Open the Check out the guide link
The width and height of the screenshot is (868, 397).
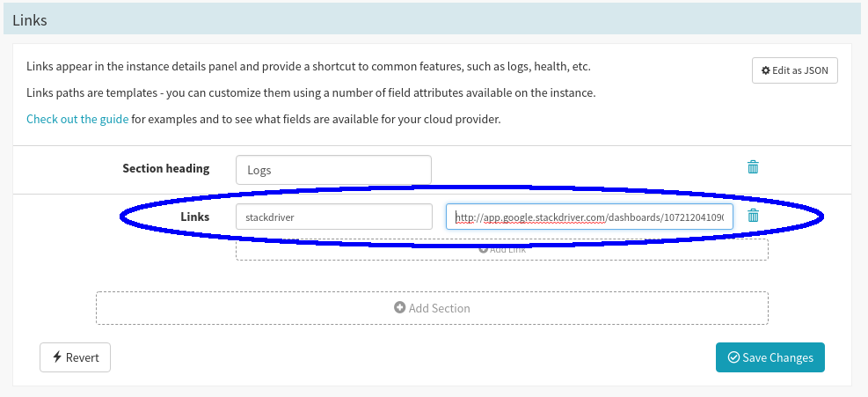(x=77, y=119)
